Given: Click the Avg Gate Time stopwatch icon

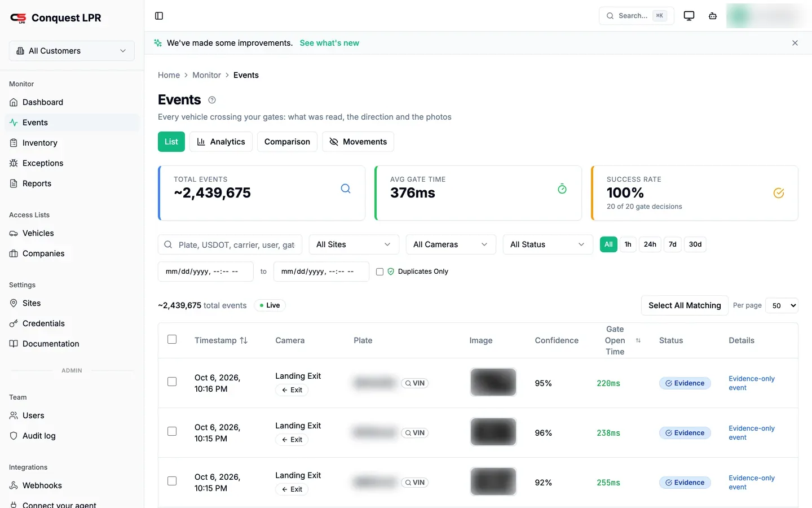Looking at the screenshot, I should [x=562, y=189].
